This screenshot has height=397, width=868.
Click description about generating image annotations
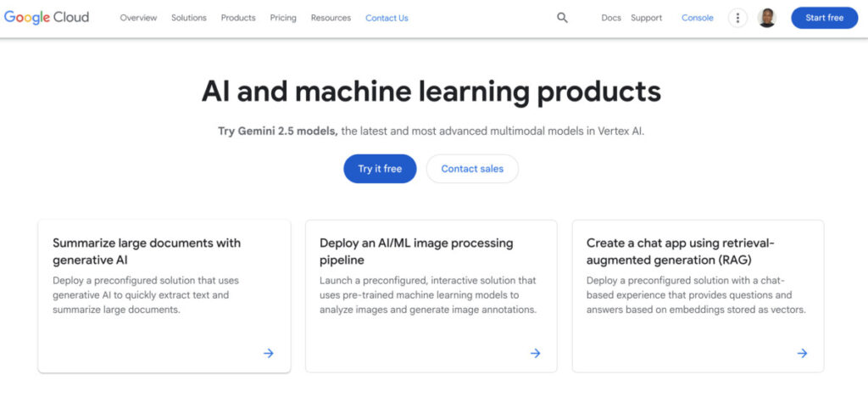coord(428,295)
